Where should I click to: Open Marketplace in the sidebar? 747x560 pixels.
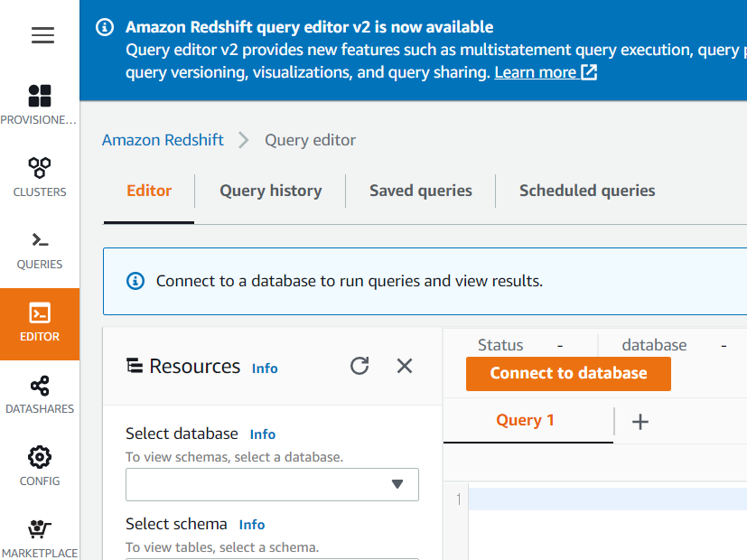[40, 538]
